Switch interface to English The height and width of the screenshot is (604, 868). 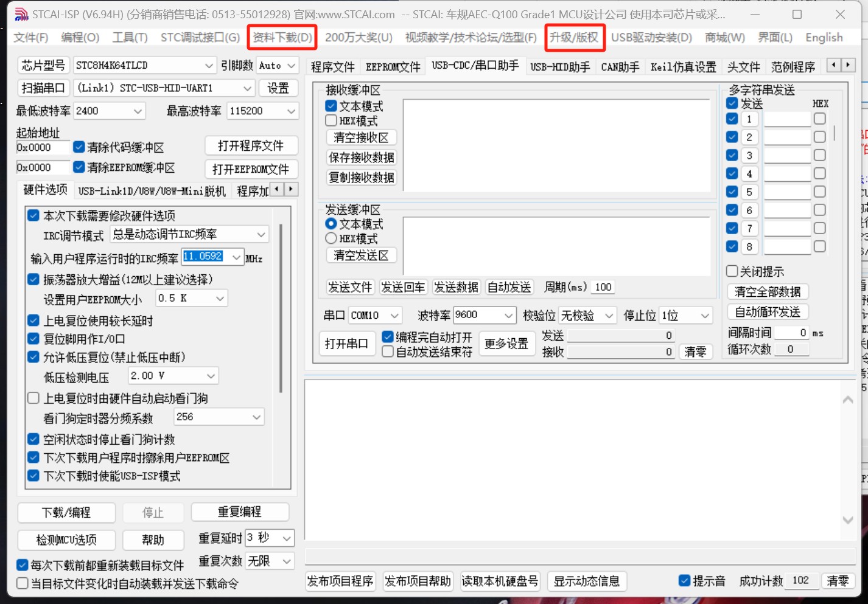(x=824, y=38)
